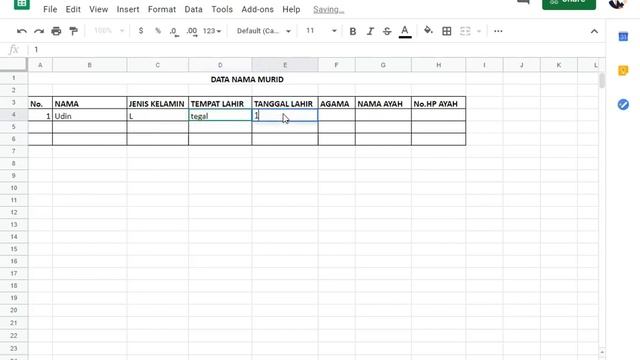Click the select-all corner box

pyautogui.click(x=13, y=64)
